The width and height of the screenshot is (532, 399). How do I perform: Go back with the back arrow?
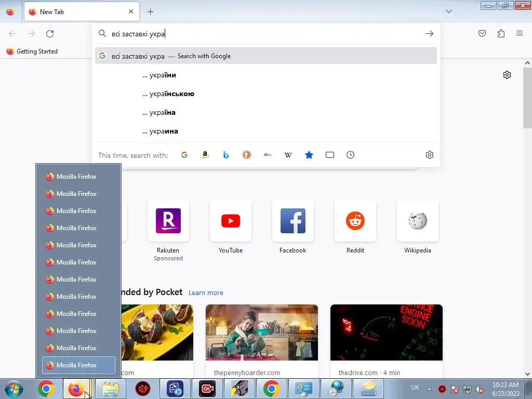pos(12,34)
